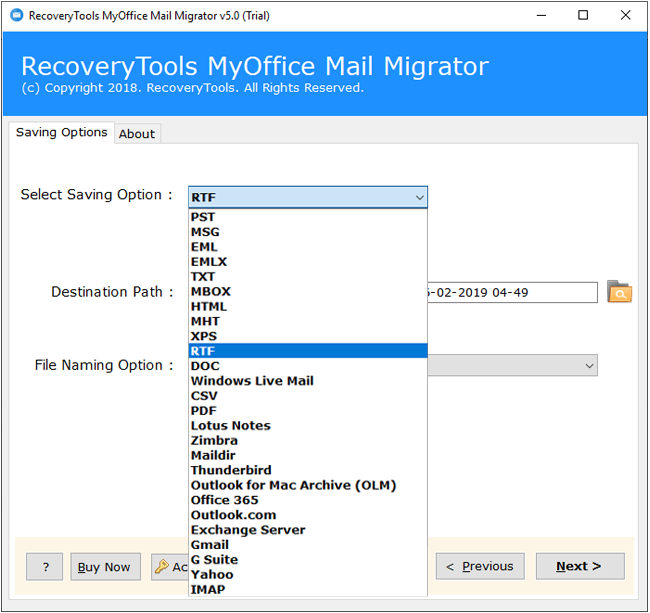
Task: Select IMAP at list bottom
Action: (308, 589)
